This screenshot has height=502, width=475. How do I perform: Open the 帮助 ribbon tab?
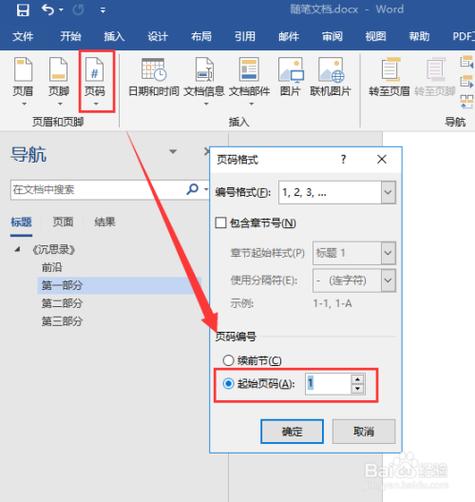click(419, 36)
